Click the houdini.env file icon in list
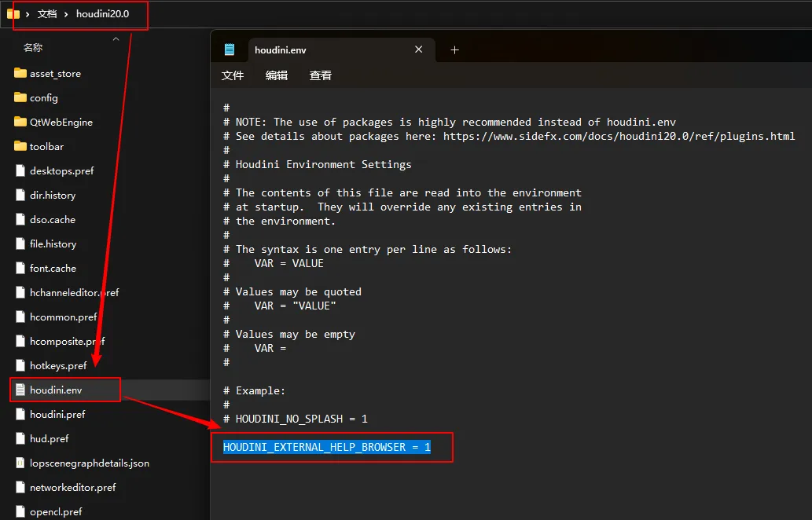This screenshot has width=812, height=520. 20,389
